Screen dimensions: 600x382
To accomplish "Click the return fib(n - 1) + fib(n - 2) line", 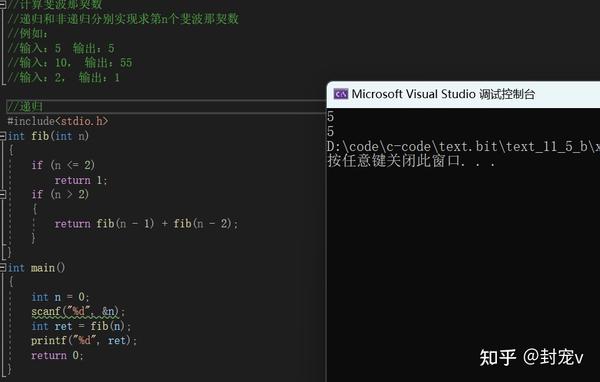I will pyautogui.click(x=146, y=224).
